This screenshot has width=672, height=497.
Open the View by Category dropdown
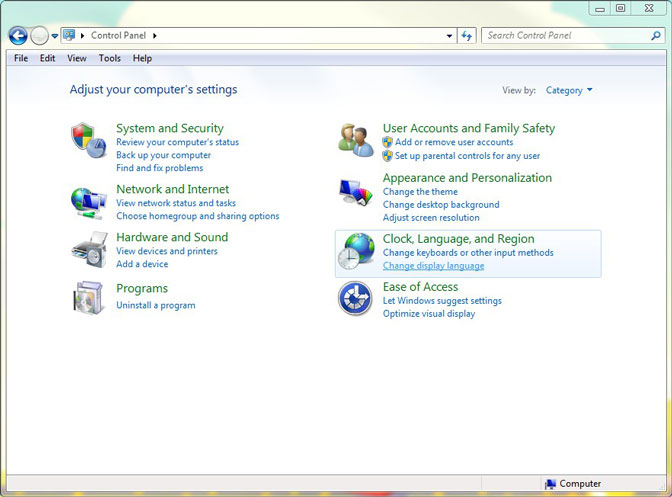click(x=569, y=90)
